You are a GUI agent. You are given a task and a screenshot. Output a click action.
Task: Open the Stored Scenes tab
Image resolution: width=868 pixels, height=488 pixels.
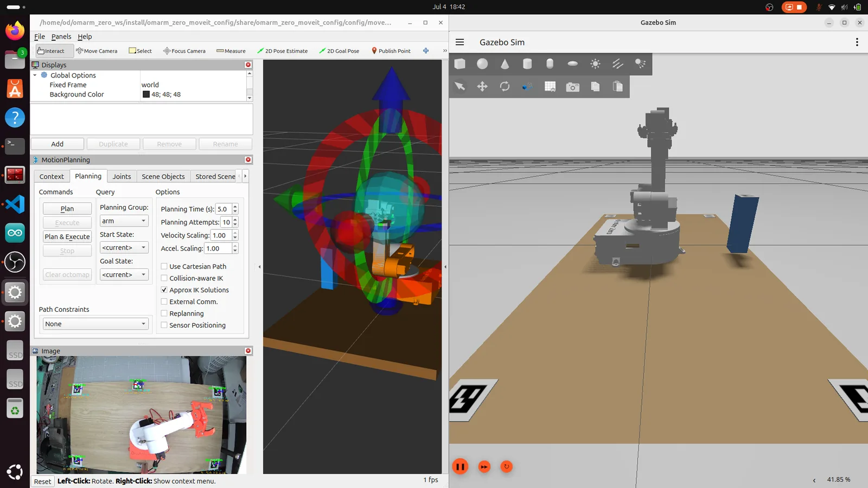point(215,177)
